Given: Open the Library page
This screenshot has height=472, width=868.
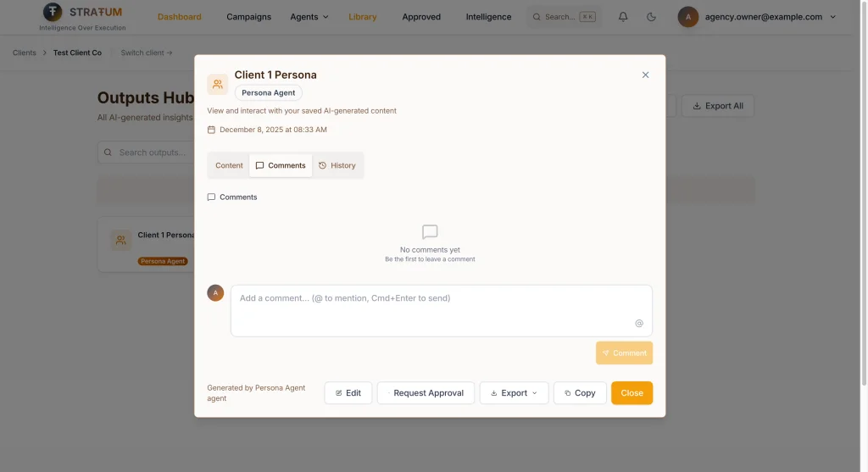Looking at the screenshot, I should [363, 17].
